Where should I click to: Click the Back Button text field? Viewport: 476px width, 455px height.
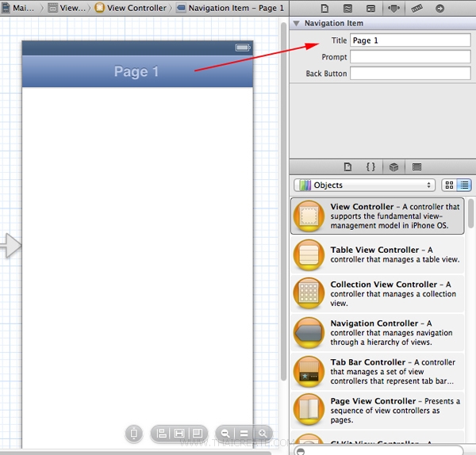410,73
